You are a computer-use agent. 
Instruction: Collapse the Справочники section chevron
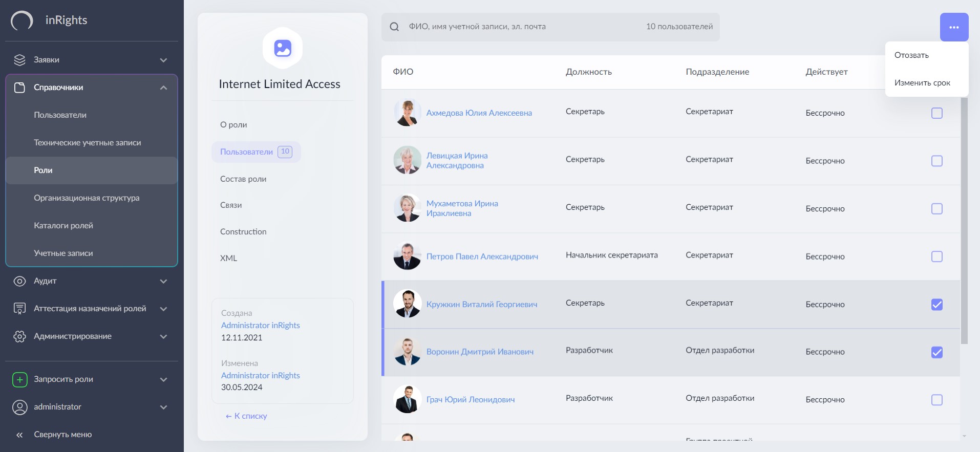tap(163, 88)
